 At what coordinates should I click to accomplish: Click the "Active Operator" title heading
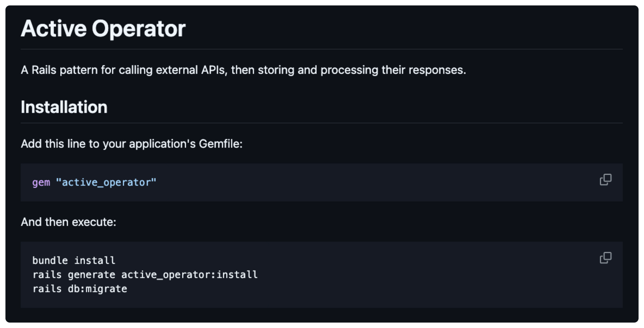(103, 28)
